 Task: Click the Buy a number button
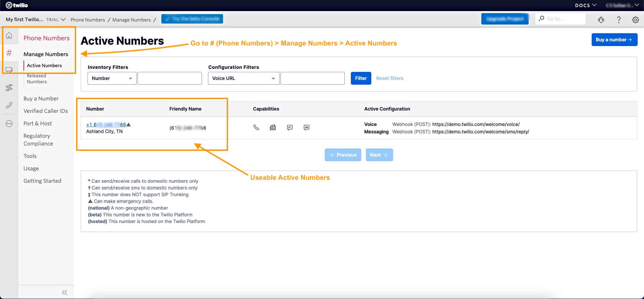(x=614, y=40)
